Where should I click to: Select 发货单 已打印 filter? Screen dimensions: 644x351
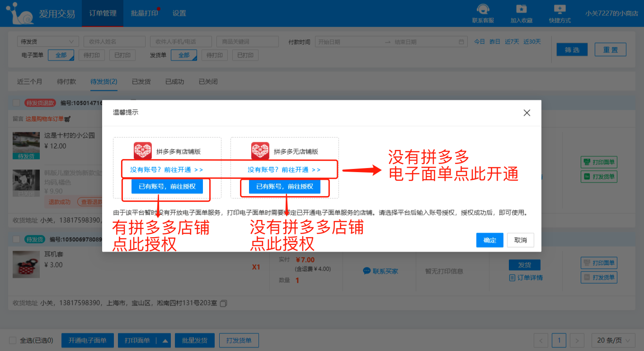pyautogui.click(x=245, y=55)
